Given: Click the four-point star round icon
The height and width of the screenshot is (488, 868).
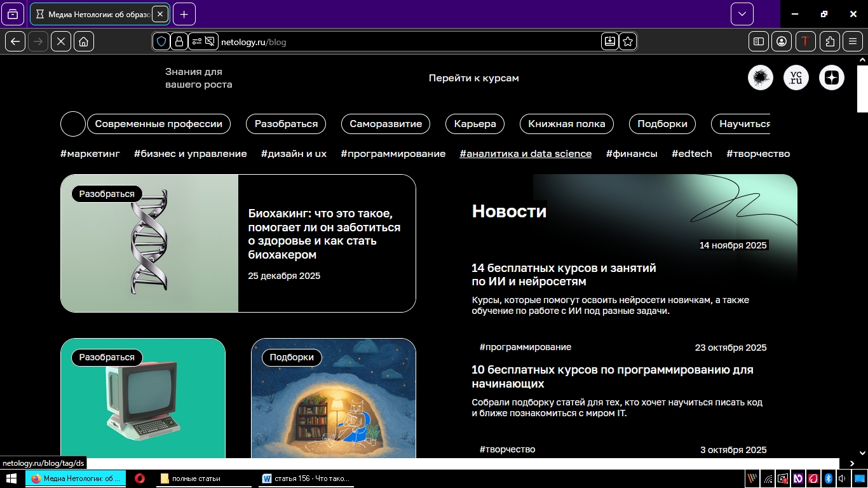Looking at the screenshot, I should 832,78.
